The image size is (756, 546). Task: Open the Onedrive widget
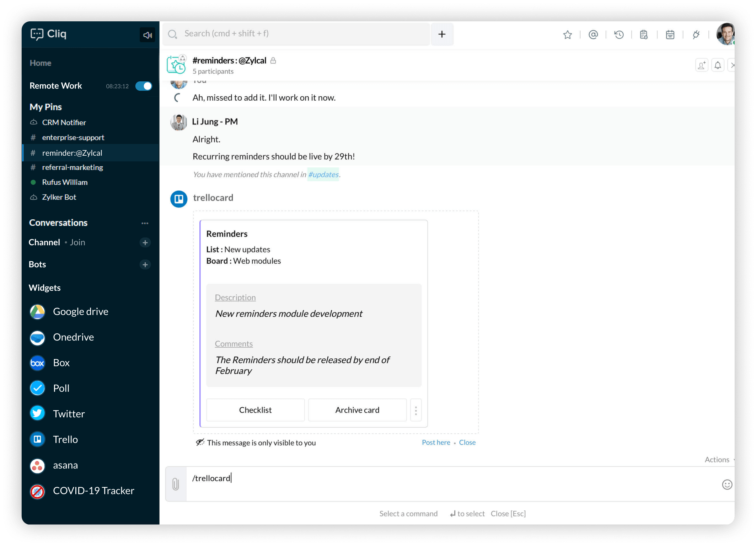(62, 337)
